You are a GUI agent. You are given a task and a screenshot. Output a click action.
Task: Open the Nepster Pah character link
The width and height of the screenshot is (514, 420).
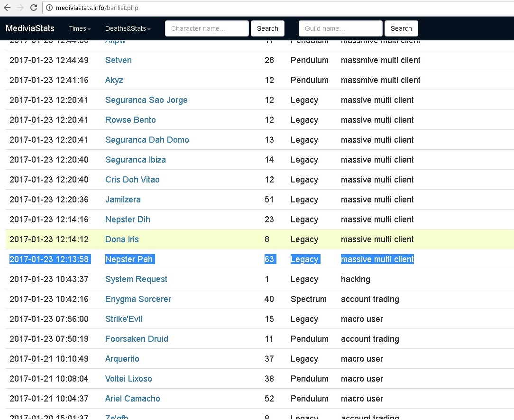(129, 259)
